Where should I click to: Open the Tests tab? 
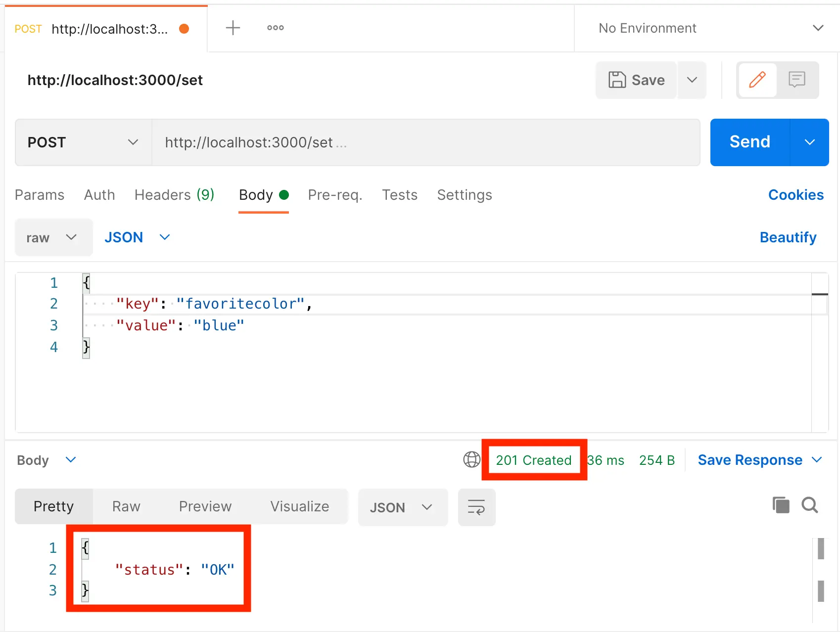tap(399, 195)
